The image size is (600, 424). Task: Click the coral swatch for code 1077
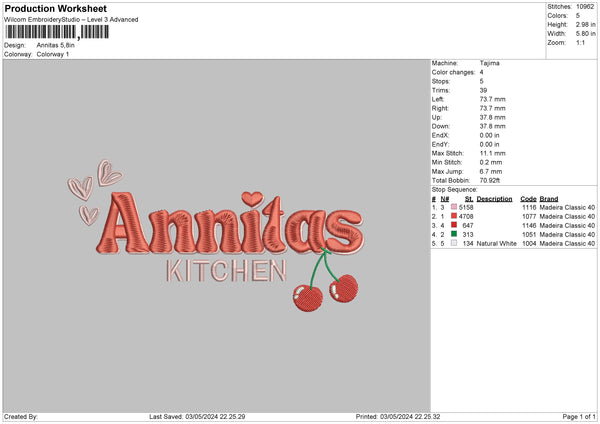point(454,216)
